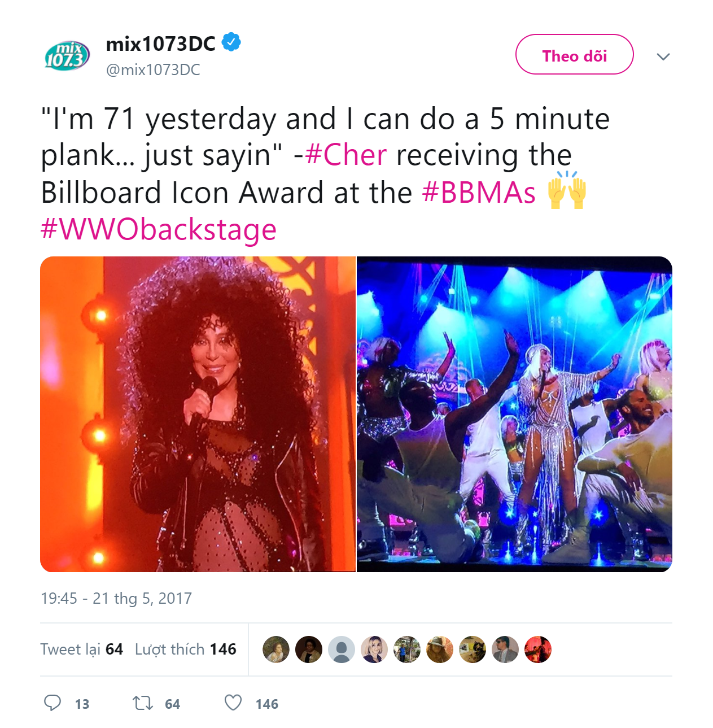Open the blue stage performance photo
The width and height of the screenshot is (713, 728).
(x=514, y=414)
